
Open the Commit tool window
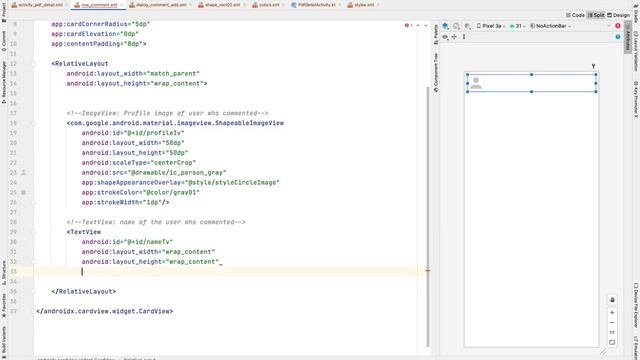click(4, 41)
